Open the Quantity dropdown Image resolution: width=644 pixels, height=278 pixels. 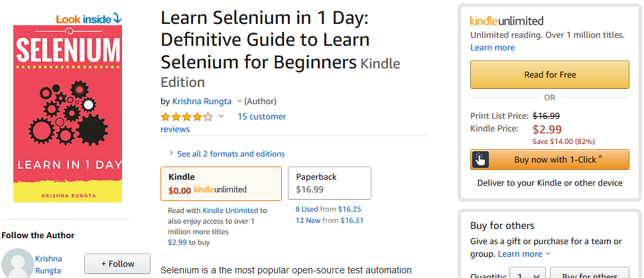[x=527, y=273]
